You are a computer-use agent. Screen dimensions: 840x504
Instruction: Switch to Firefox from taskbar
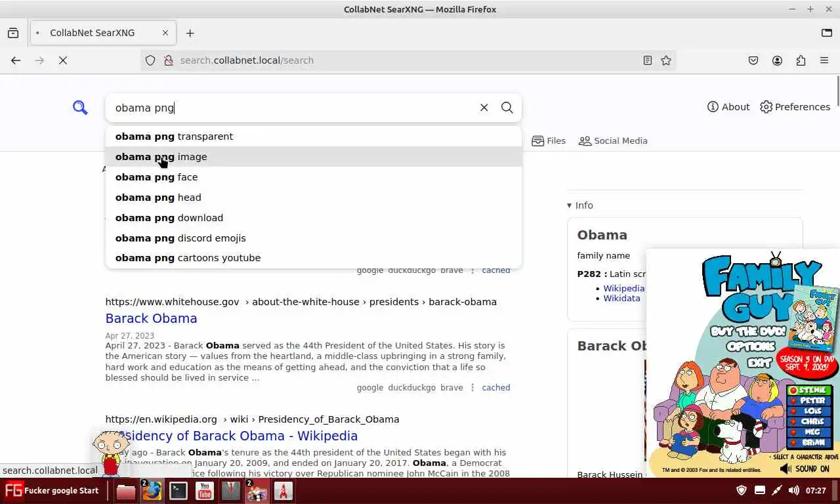click(152, 491)
